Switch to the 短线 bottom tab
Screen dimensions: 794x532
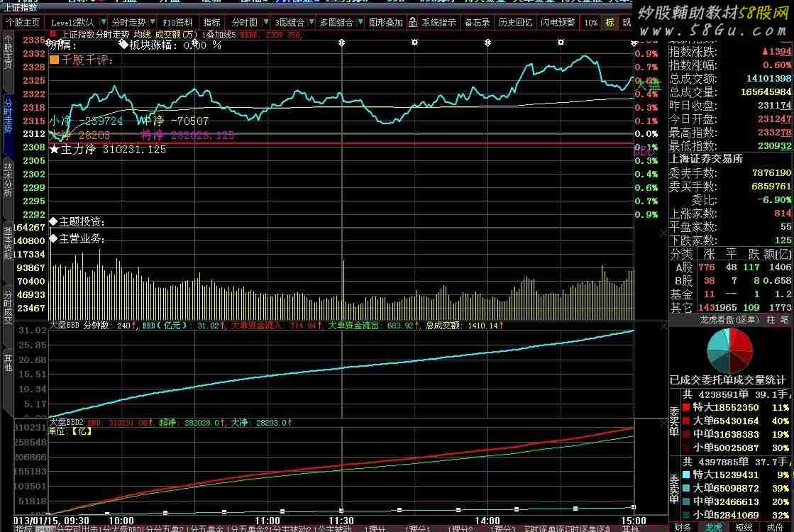coord(744,528)
